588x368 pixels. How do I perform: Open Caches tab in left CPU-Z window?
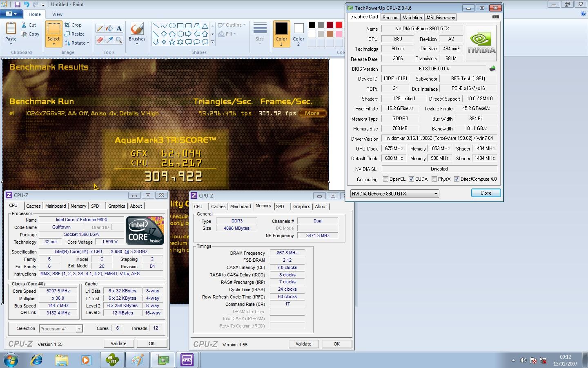[33, 206]
